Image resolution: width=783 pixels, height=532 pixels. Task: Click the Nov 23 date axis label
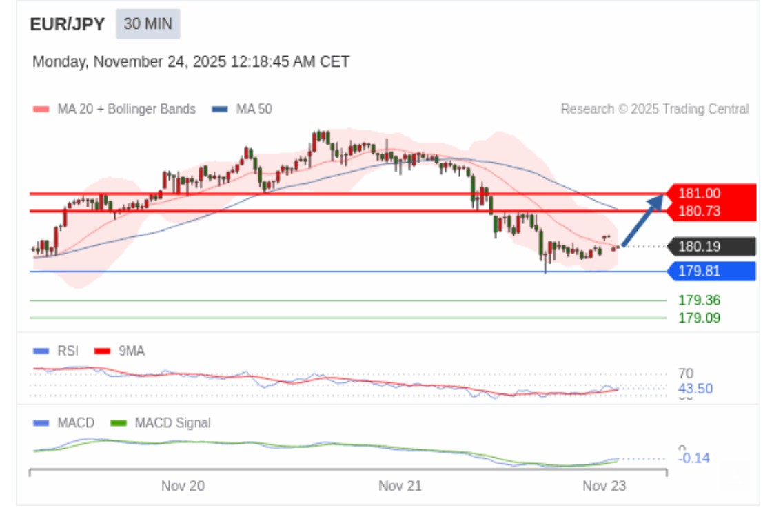coord(604,487)
